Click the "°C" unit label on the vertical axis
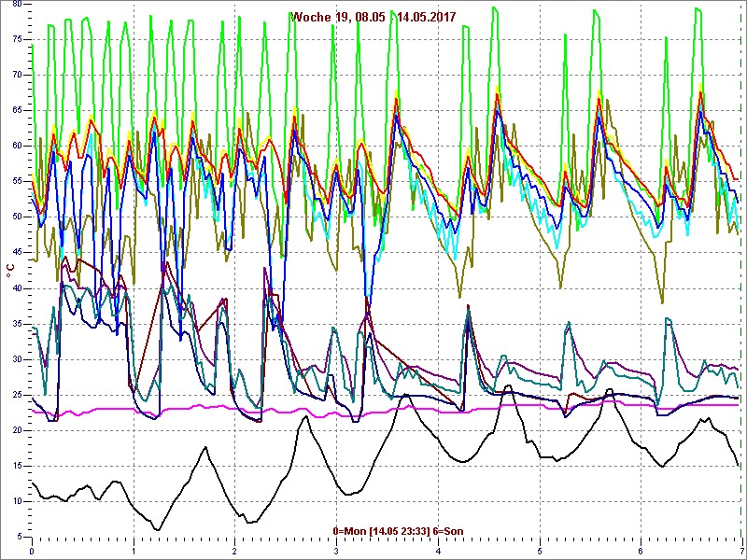Screen dimensions: 747x560 [x=10, y=272]
